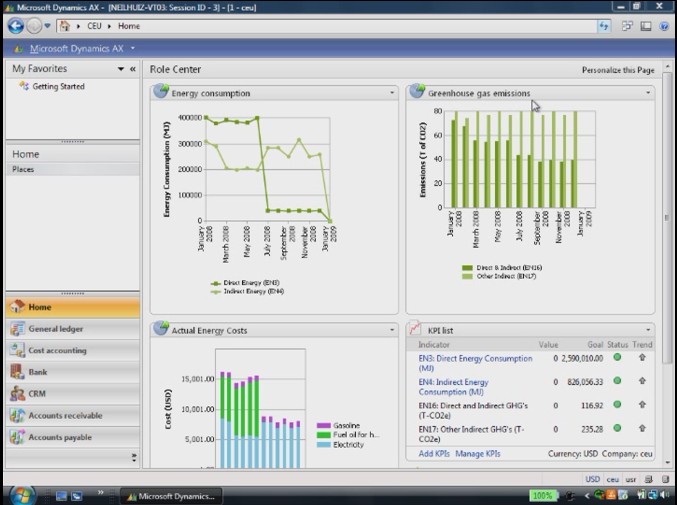The width and height of the screenshot is (677, 505).
Task: Open EN4: Indirect Energy Consumption KPI link
Action: coord(453,387)
